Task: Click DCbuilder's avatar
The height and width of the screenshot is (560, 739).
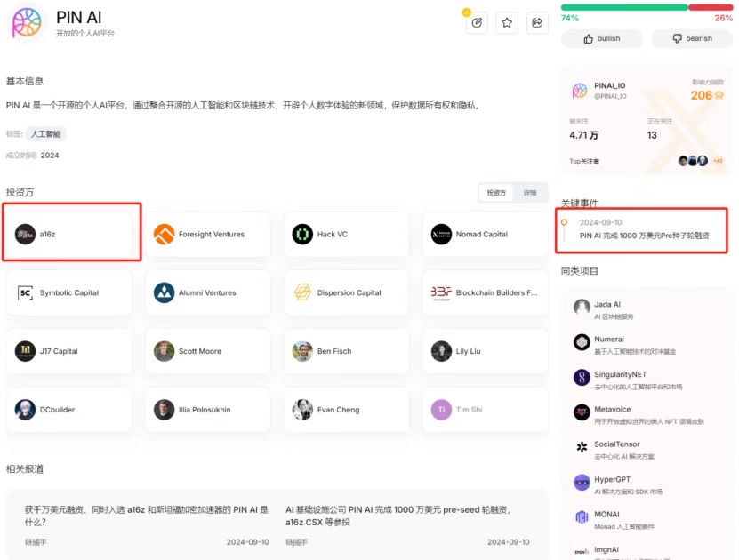Action: (25, 410)
